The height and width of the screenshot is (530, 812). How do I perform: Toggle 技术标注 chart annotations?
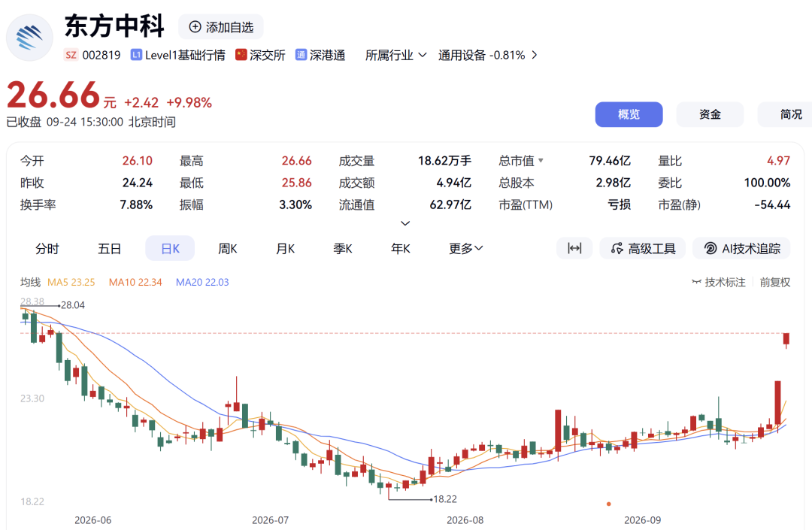click(x=719, y=282)
